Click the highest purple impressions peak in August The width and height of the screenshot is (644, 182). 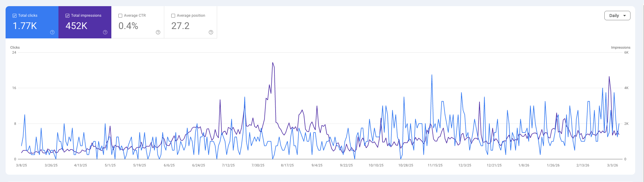pyautogui.click(x=273, y=63)
